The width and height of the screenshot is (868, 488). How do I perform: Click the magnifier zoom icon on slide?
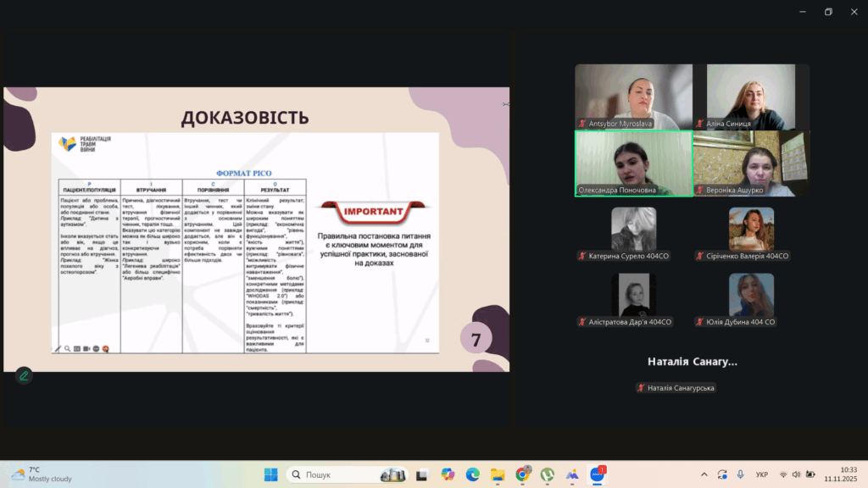[x=67, y=348]
